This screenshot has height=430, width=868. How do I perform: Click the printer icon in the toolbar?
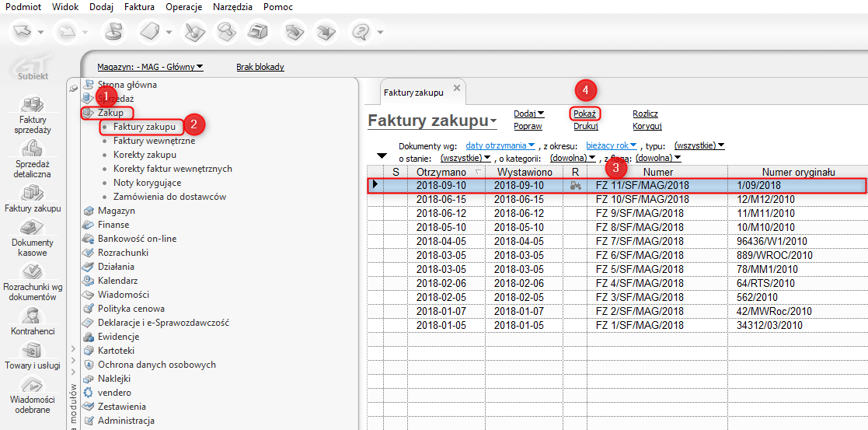point(256,32)
